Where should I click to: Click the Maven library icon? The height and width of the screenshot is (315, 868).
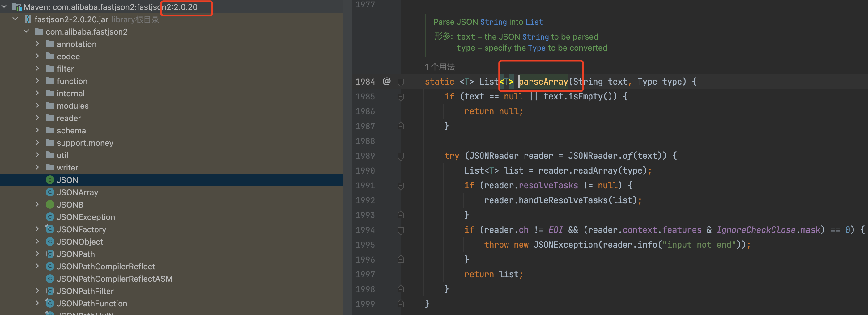click(17, 7)
